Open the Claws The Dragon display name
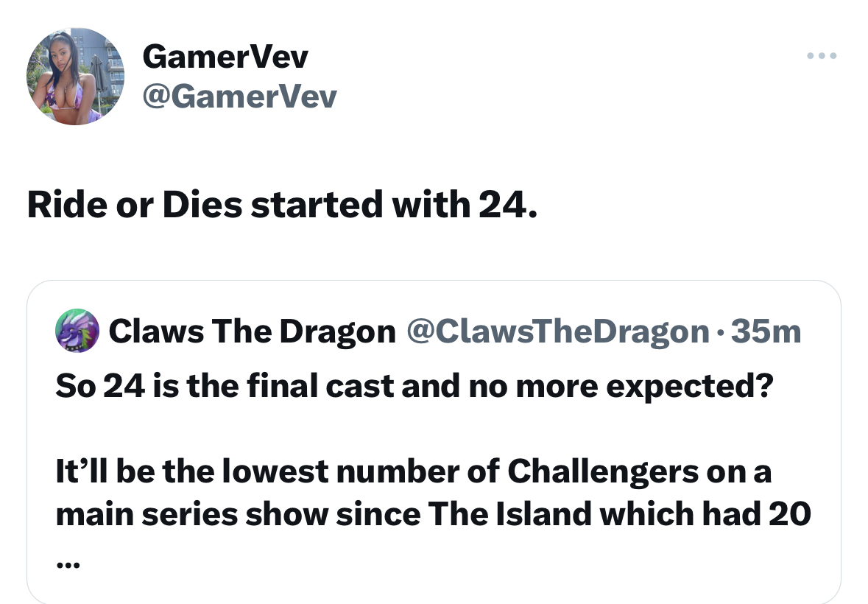 (x=252, y=331)
